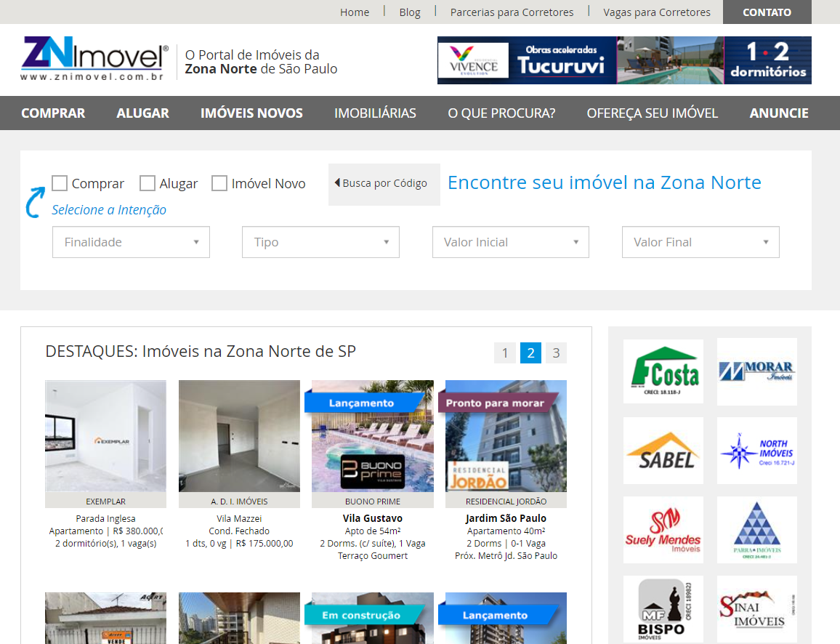Go to the Blog link
The width and height of the screenshot is (840, 644).
click(x=410, y=12)
